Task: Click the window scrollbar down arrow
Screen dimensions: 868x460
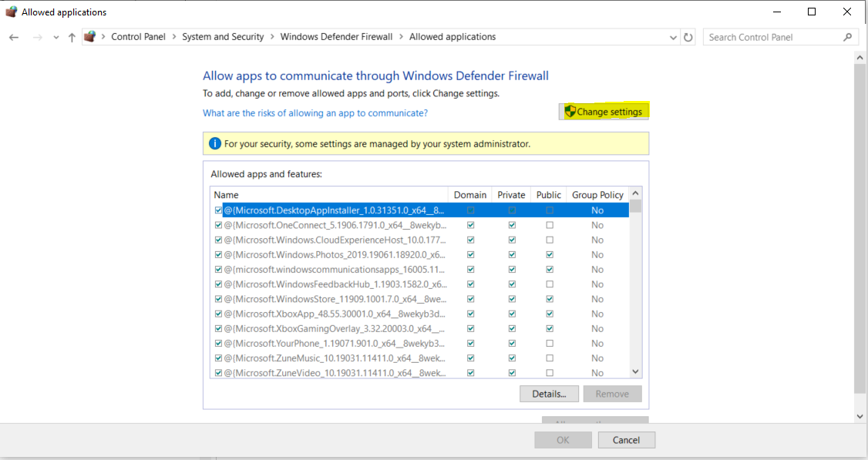Action: coord(860,416)
